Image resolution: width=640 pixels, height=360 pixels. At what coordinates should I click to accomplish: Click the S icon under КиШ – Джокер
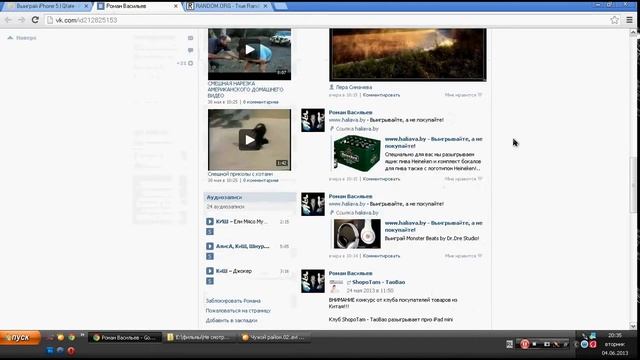click(210, 281)
